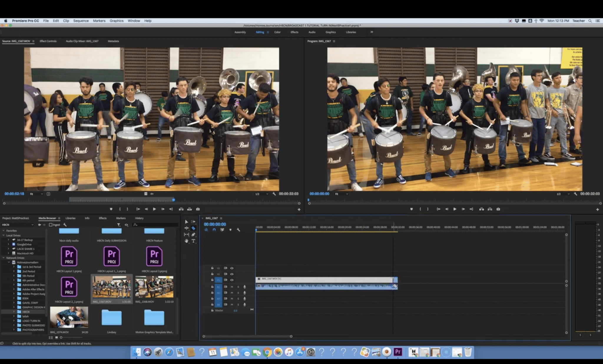Expand the HBCN folder tree item
The image size is (603, 364).
(14, 312)
